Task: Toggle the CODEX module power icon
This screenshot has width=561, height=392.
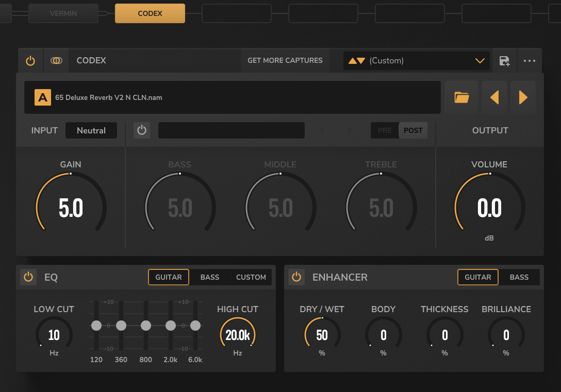Action: tap(30, 61)
